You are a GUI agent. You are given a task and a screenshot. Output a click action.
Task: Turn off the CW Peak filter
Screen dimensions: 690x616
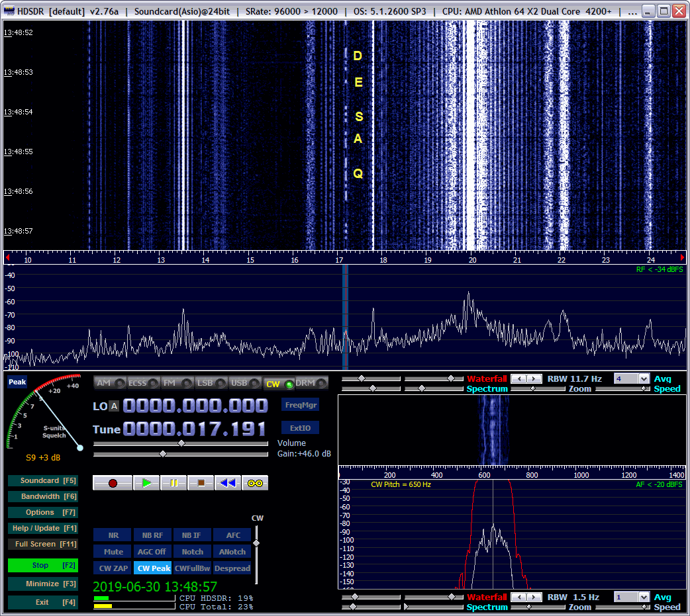[x=154, y=568]
